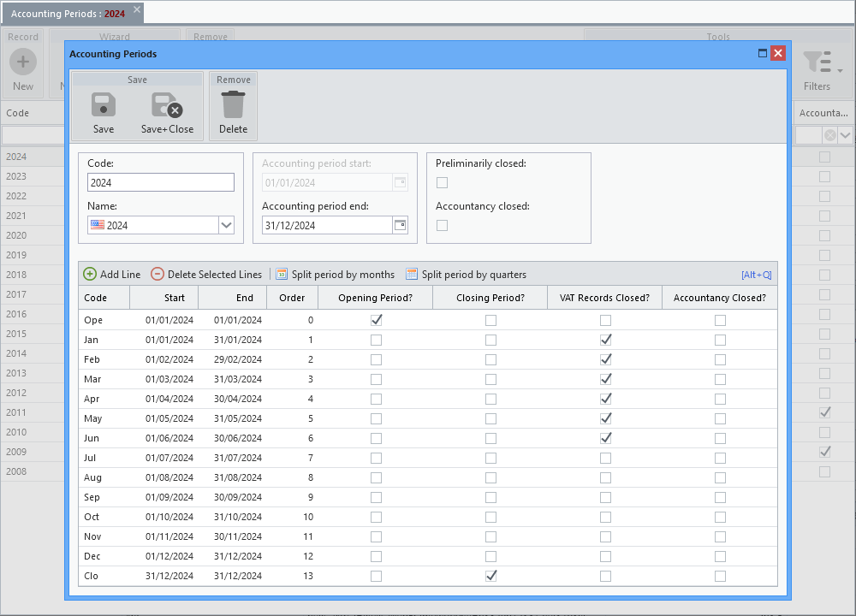Image resolution: width=856 pixels, height=616 pixels.
Task: Click the [Alt+Q] shortcut link
Action: pyautogui.click(x=756, y=275)
